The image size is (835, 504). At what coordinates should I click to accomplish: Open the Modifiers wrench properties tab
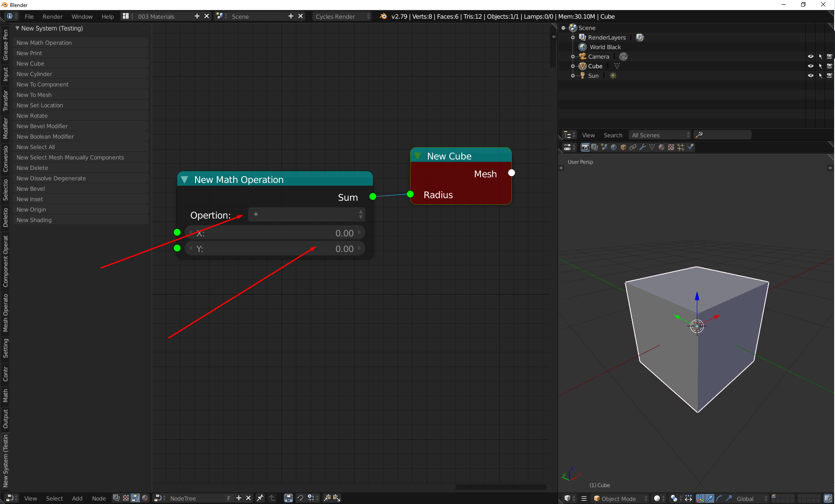[x=643, y=147]
